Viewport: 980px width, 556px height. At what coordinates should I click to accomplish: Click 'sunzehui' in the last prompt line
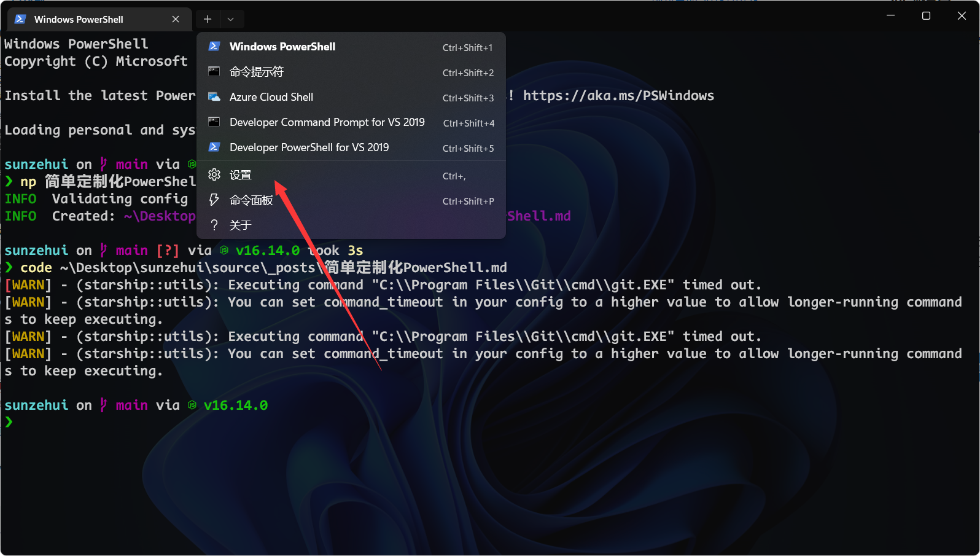pos(36,405)
